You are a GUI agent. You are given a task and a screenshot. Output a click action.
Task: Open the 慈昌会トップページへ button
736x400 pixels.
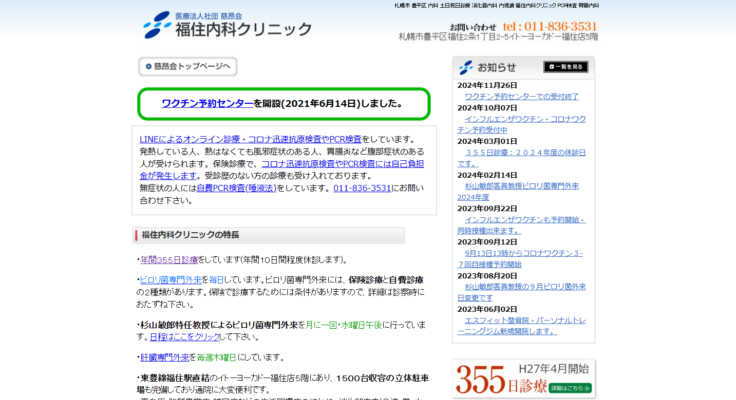(188, 67)
